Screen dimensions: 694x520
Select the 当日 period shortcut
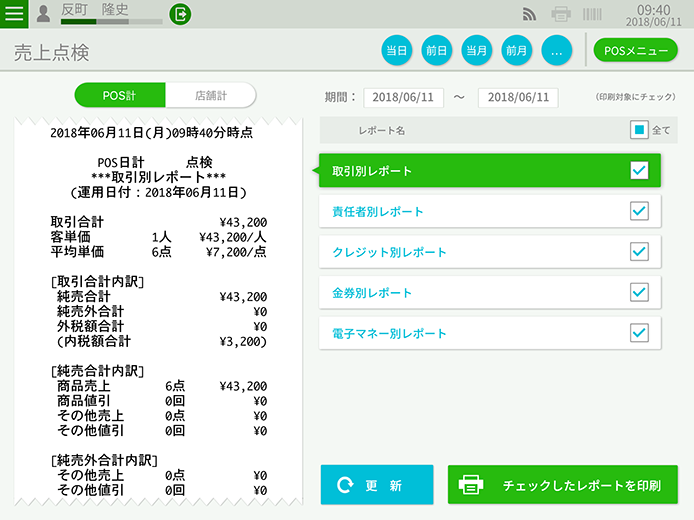pos(397,50)
